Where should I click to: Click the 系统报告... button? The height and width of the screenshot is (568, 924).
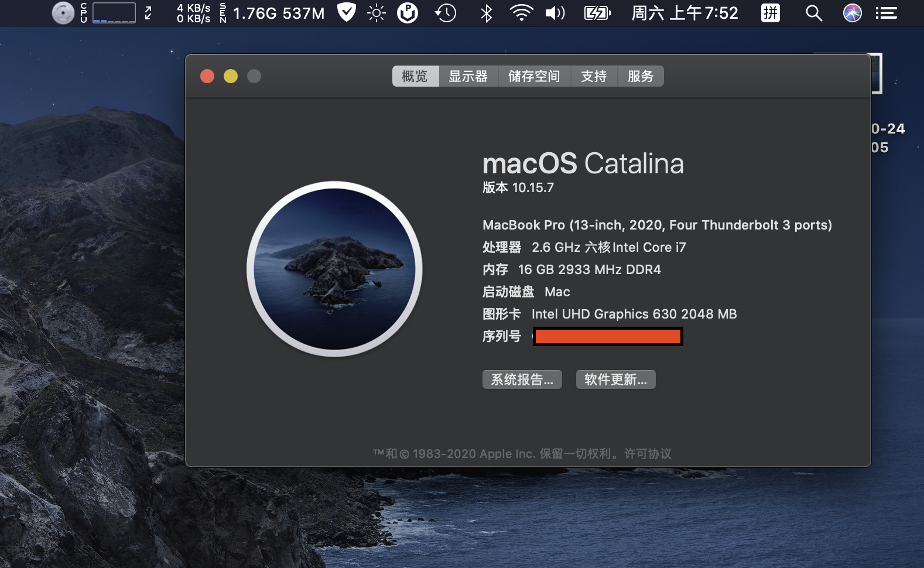point(522,379)
